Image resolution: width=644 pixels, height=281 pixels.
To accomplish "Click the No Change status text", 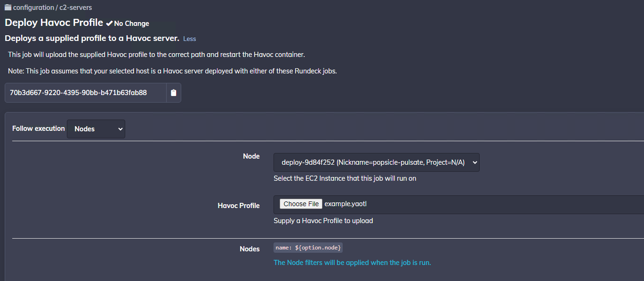I will (131, 24).
